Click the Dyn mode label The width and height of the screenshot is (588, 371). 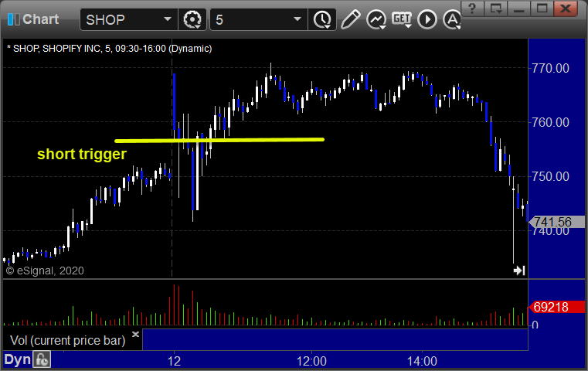17,359
